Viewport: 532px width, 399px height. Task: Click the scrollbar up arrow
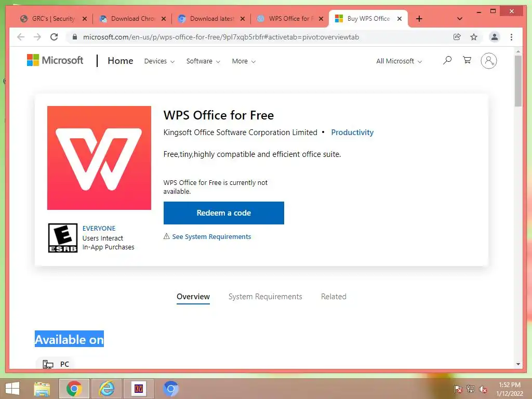pyautogui.click(x=518, y=51)
